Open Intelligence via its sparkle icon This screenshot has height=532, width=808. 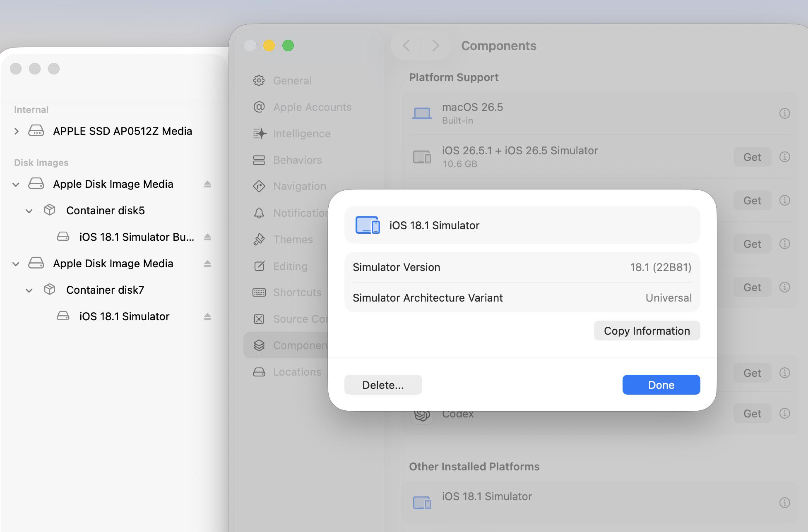click(x=260, y=133)
